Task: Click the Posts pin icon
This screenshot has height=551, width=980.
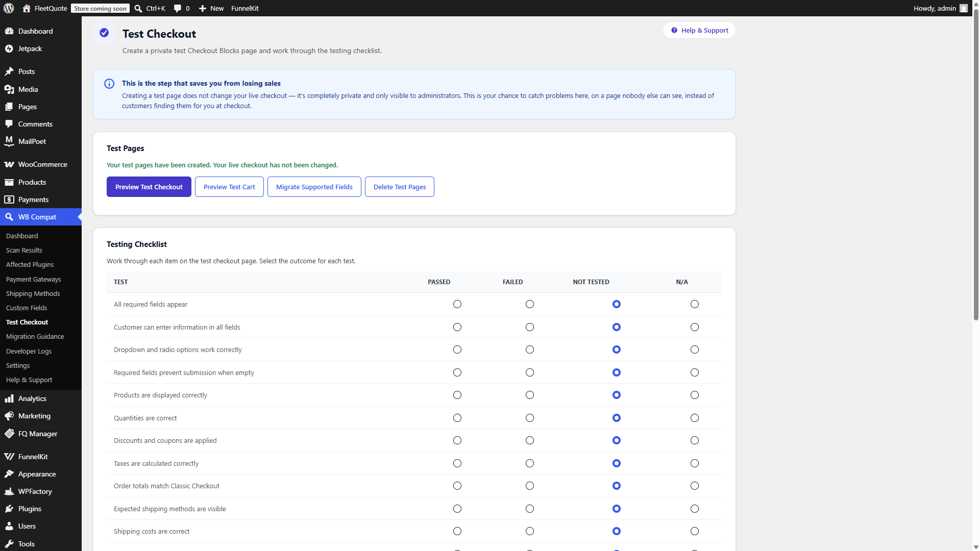Action: [x=9, y=71]
